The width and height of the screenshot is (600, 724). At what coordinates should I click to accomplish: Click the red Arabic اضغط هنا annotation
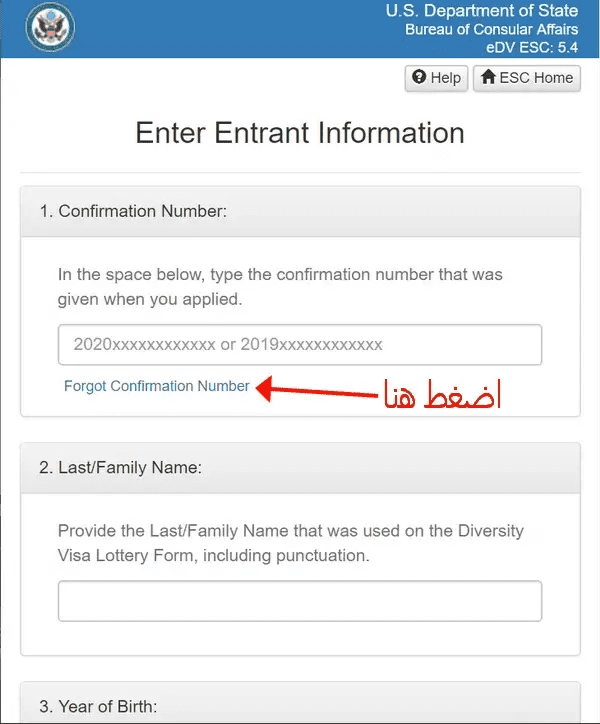440,395
